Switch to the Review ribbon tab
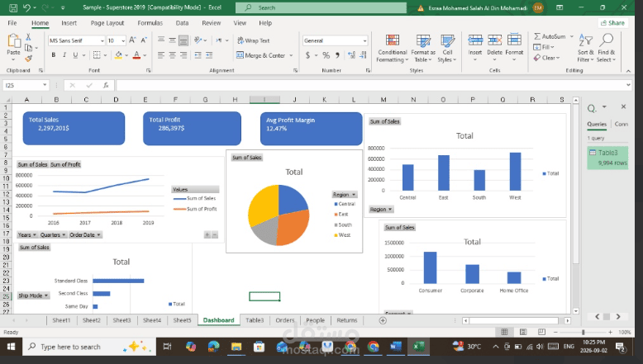Image resolution: width=643 pixels, height=364 pixels. pyautogui.click(x=212, y=23)
